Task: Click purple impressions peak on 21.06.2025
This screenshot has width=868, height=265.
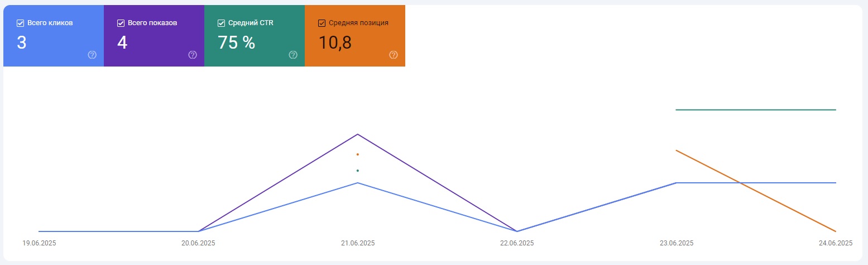Action: (x=357, y=134)
